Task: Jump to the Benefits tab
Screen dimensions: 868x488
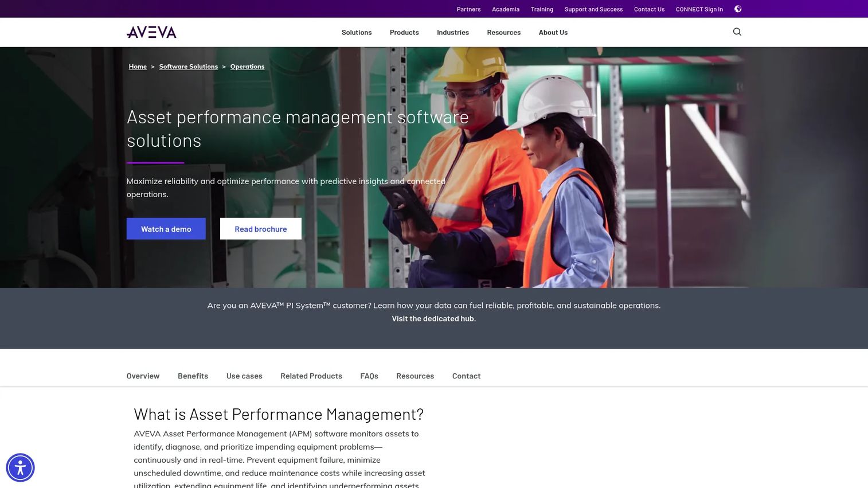Action: click(193, 376)
